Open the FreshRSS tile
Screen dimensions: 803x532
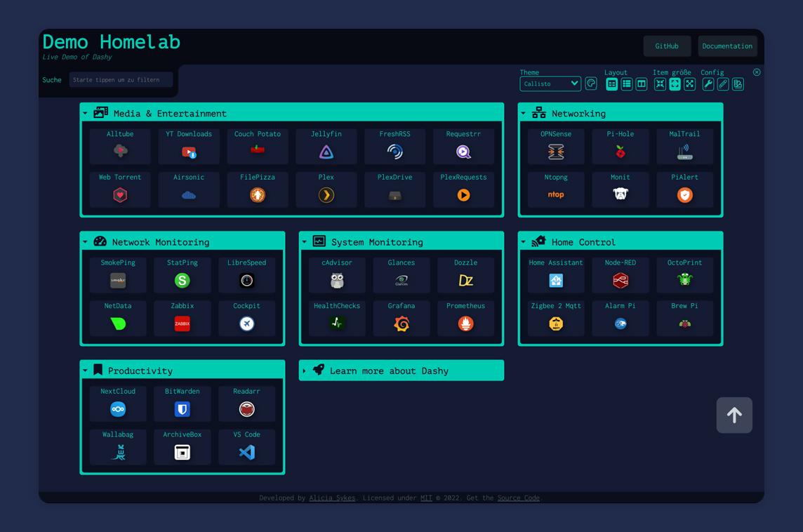coord(395,146)
